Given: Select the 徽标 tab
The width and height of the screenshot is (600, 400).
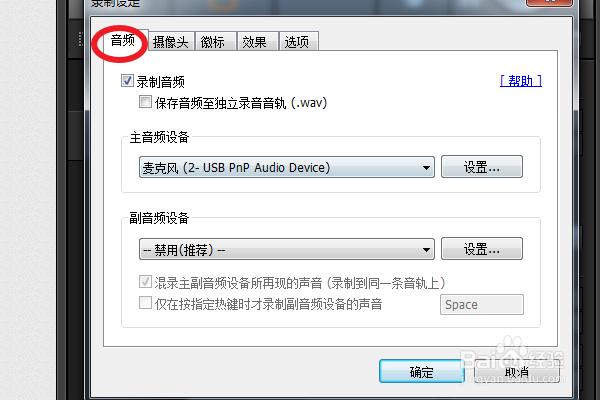Looking at the screenshot, I should pyautogui.click(x=213, y=42).
